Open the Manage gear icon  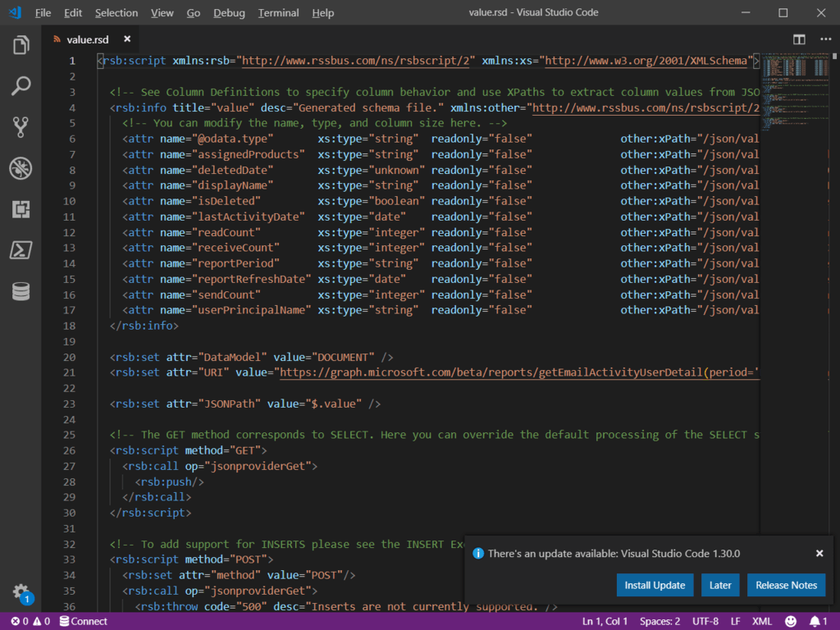point(21,592)
